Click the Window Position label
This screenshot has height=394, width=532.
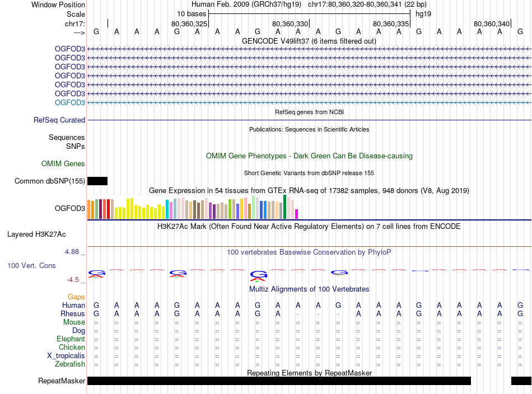(58, 4)
